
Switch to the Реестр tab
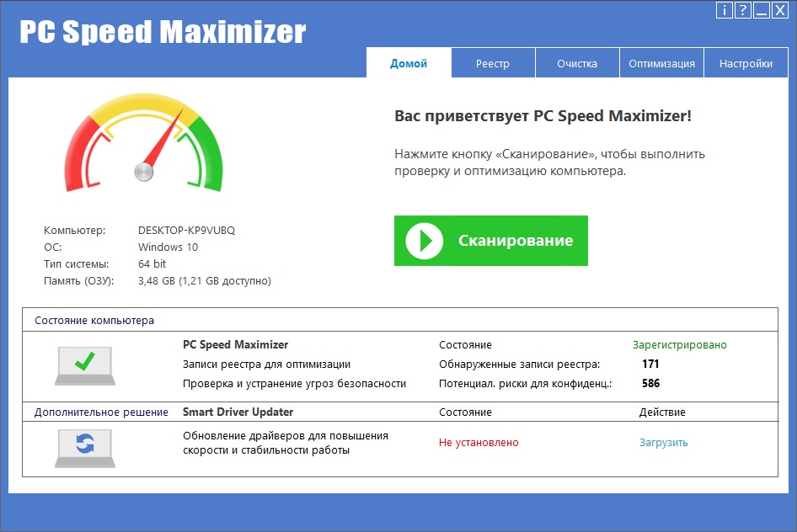pyautogui.click(x=493, y=63)
